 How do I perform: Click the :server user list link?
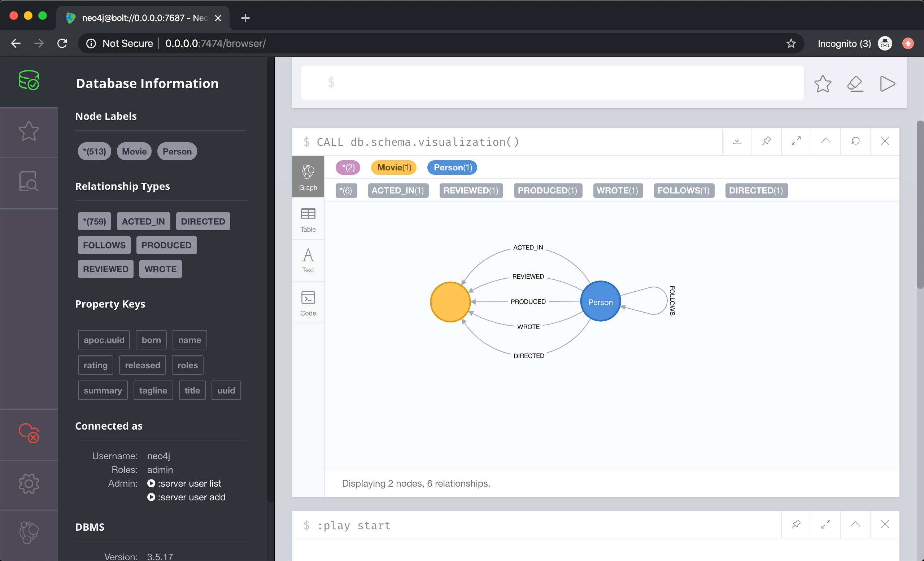pos(185,483)
